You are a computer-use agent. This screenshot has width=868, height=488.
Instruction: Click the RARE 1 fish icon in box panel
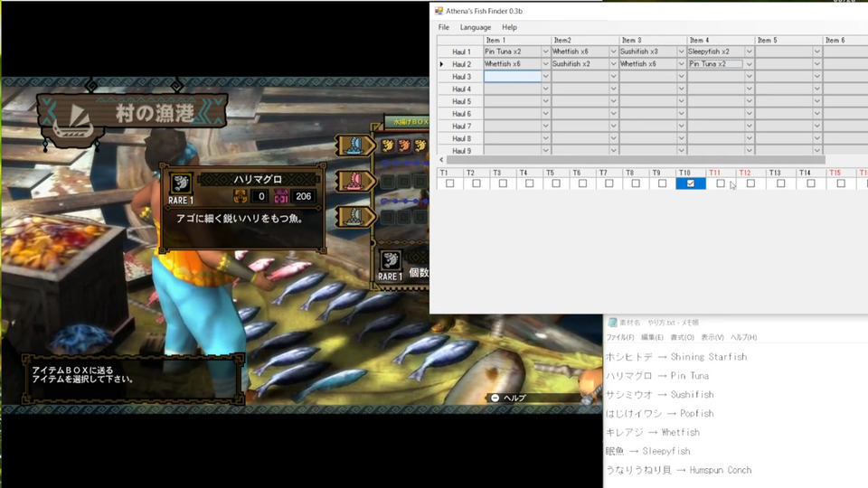[x=391, y=259]
